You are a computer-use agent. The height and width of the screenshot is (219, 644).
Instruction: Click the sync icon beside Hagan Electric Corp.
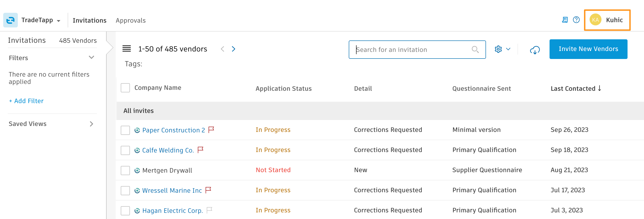coord(137,211)
